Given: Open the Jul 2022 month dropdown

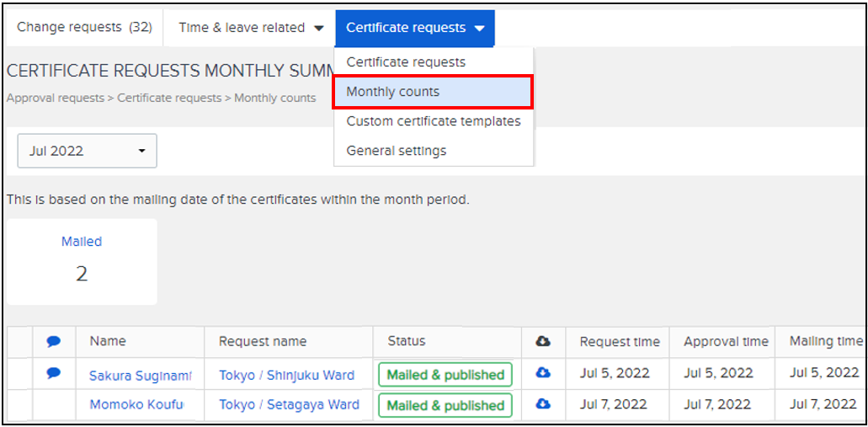Looking at the screenshot, I should [x=87, y=151].
